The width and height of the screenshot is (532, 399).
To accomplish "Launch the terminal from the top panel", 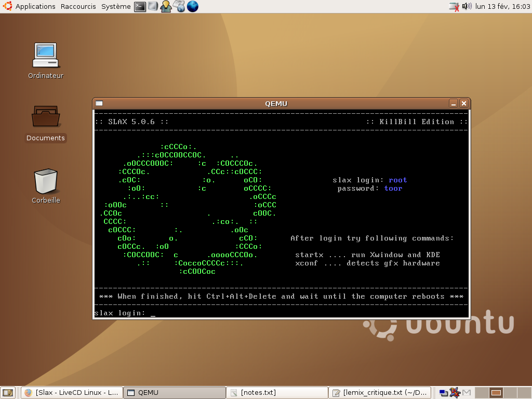I will click(140, 6).
